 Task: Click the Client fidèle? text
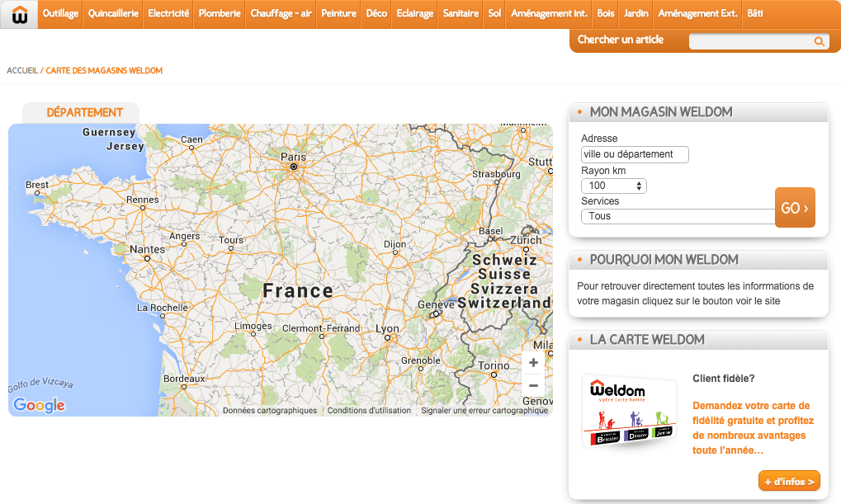pyautogui.click(x=724, y=379)
